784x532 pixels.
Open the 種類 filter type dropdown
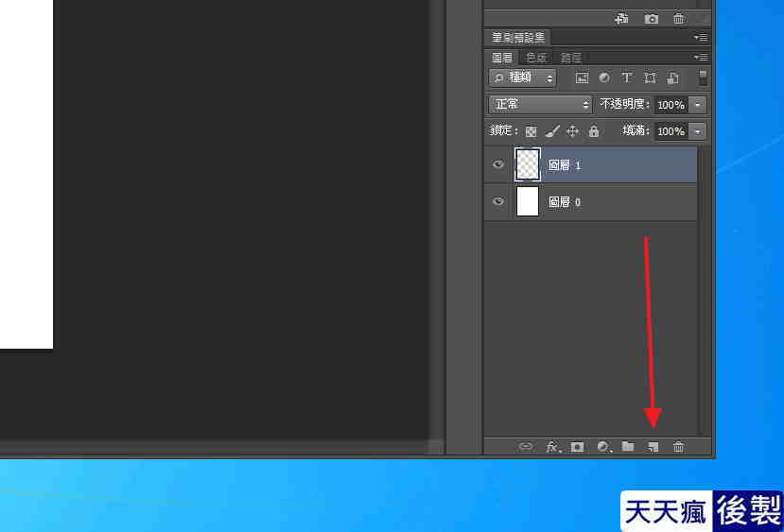point(522,77)
